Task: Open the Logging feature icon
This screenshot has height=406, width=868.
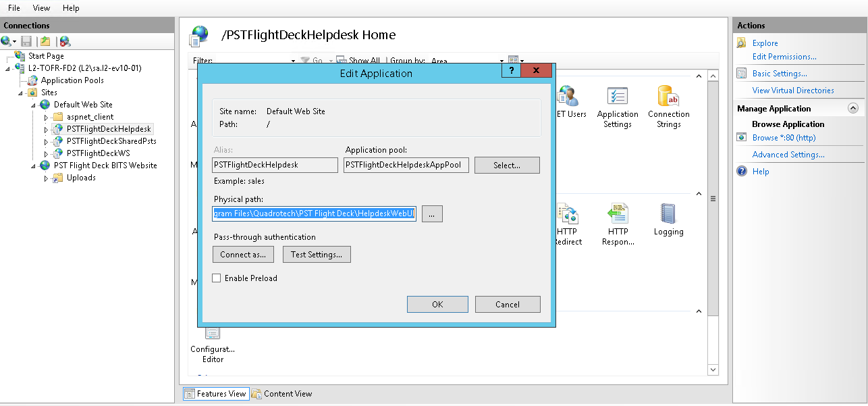Action: point(668,214)
